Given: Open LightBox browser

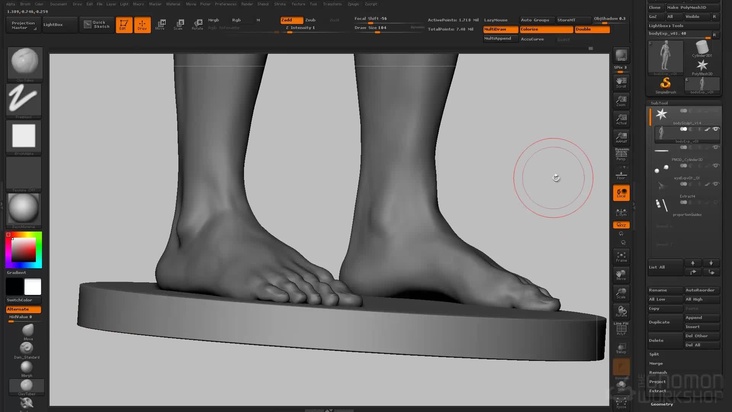Looking at the screenshot, I should click(60, 25).
